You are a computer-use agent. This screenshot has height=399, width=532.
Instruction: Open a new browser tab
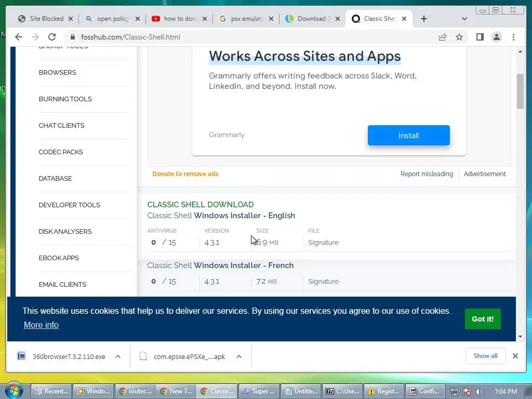pyautogui.click(x=424, y=19)
